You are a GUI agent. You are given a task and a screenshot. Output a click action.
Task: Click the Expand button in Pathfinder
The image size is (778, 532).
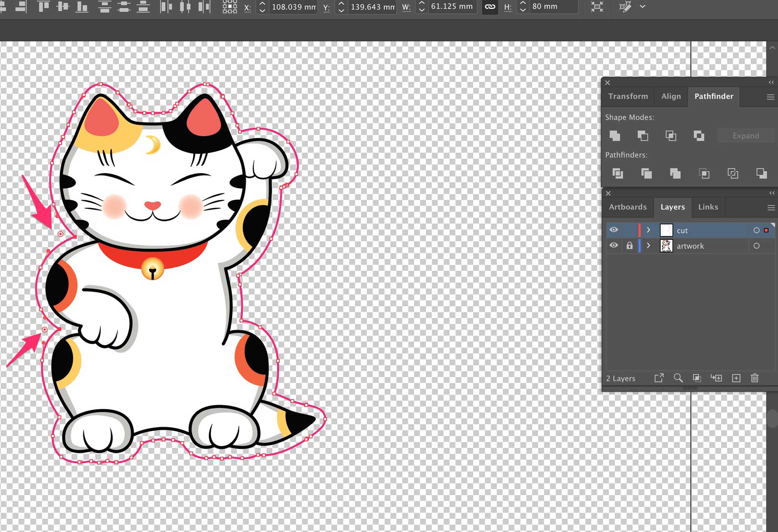click(x=746, y=136)
